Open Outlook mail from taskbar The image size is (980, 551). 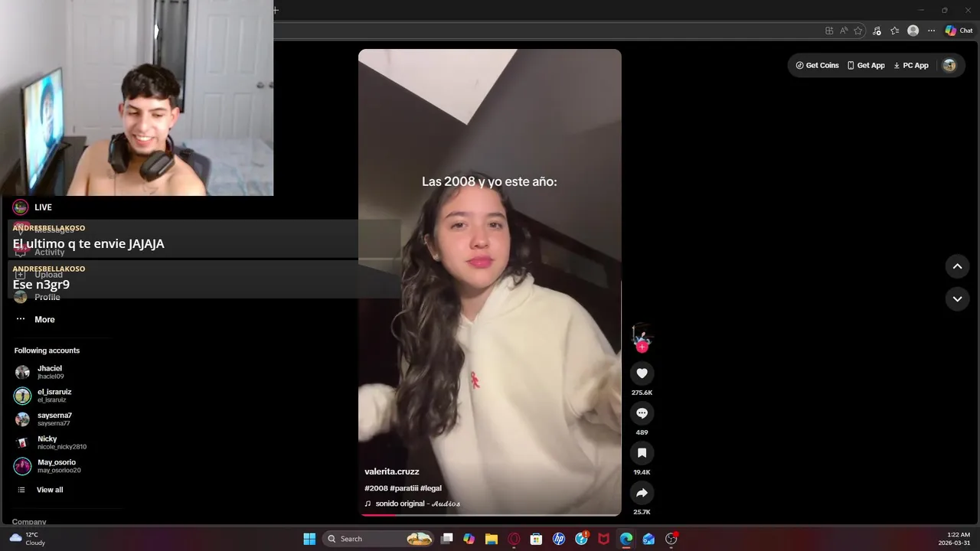tap(648, 539)
